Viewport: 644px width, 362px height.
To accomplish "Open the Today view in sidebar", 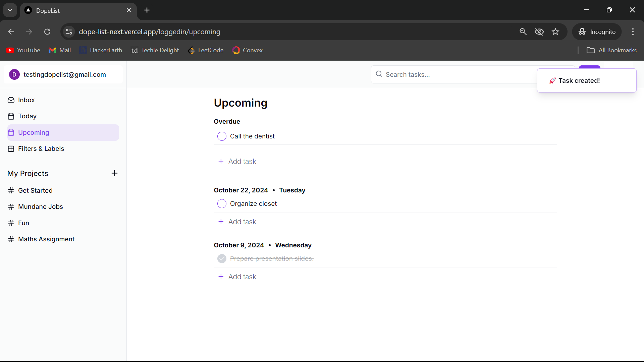I will click(27, 116).
